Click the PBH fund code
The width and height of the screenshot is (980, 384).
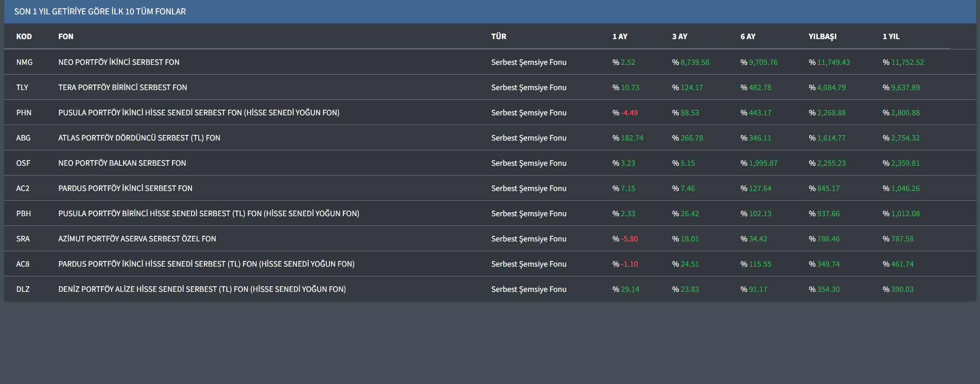(24, 214)
